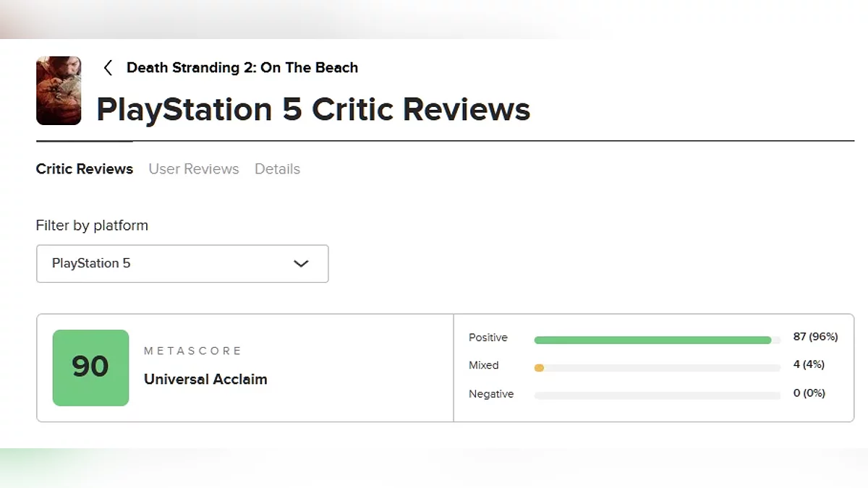Click the green 90 Metascore badge

[x=90, y=367]
